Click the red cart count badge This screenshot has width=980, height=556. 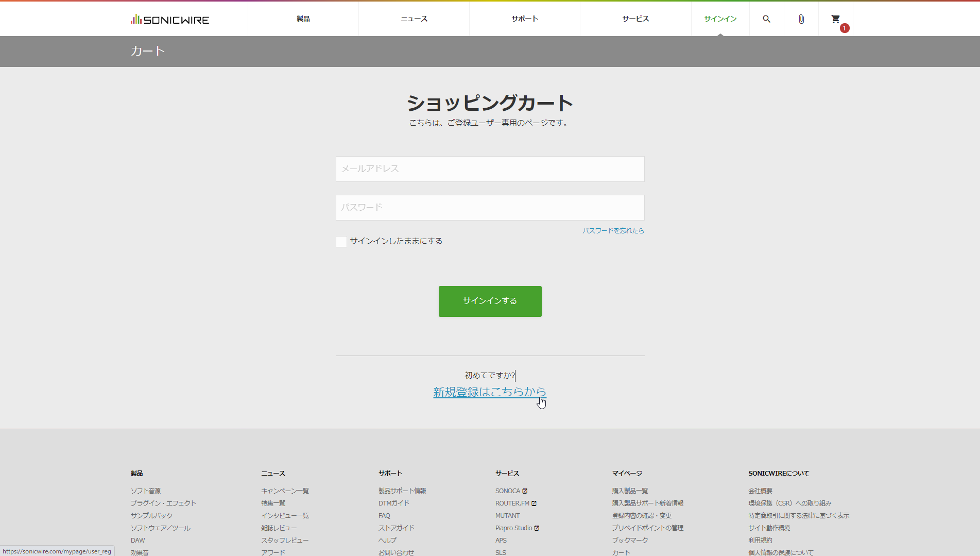click(x=845, y=28)
